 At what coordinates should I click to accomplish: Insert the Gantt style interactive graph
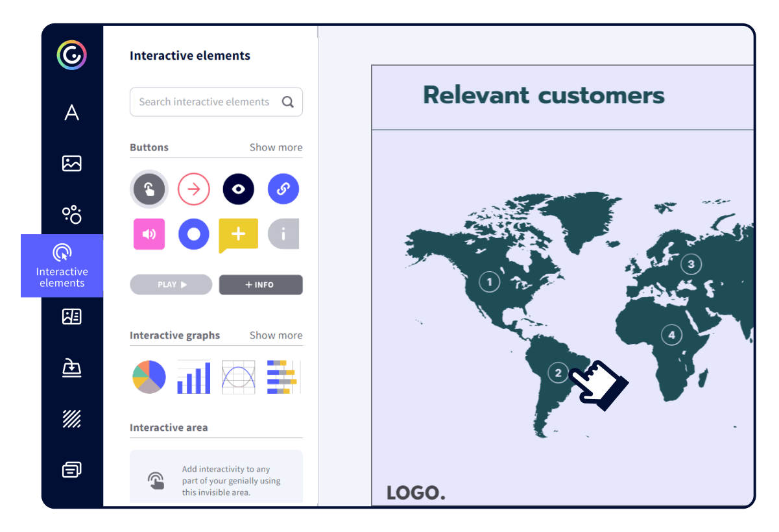(283, 376)
